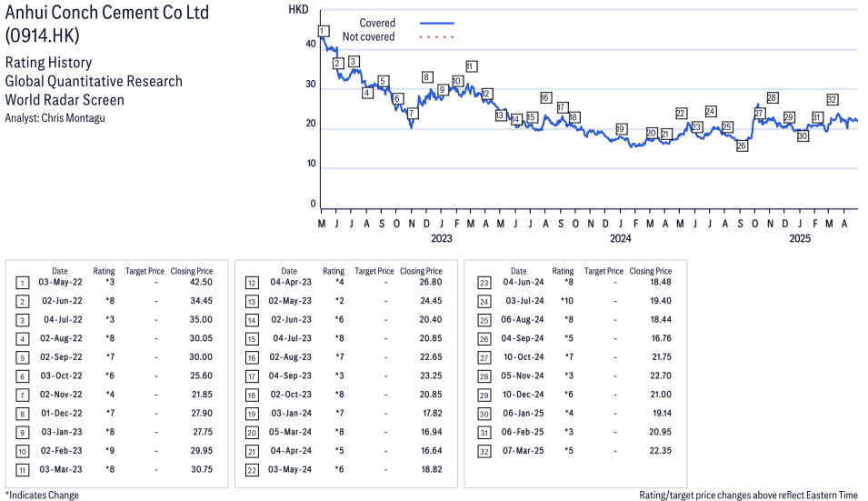The width and height of the screenshot is (868, 501).
Task: Click the '2025' year label on the axis
Action: 800,238
